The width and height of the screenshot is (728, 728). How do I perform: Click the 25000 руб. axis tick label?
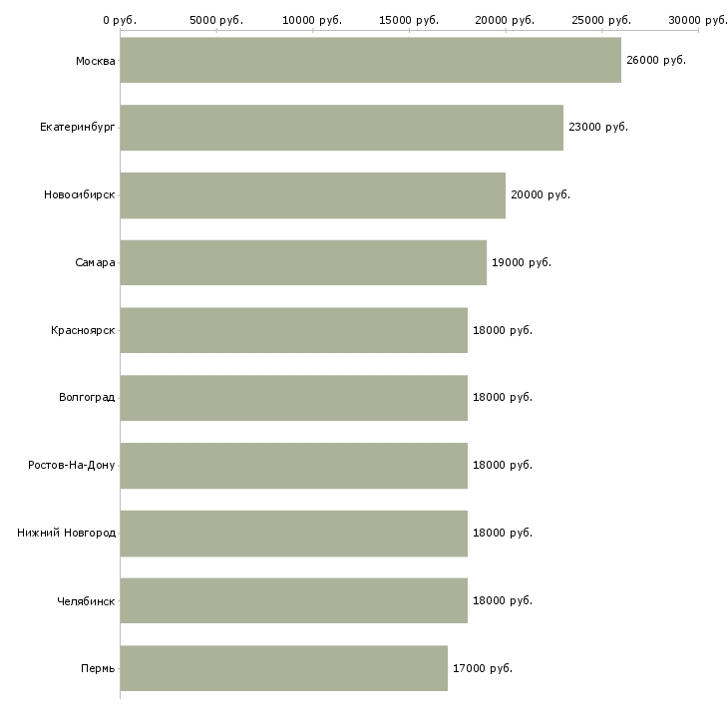pyautogui.click(x=601, y=20)
